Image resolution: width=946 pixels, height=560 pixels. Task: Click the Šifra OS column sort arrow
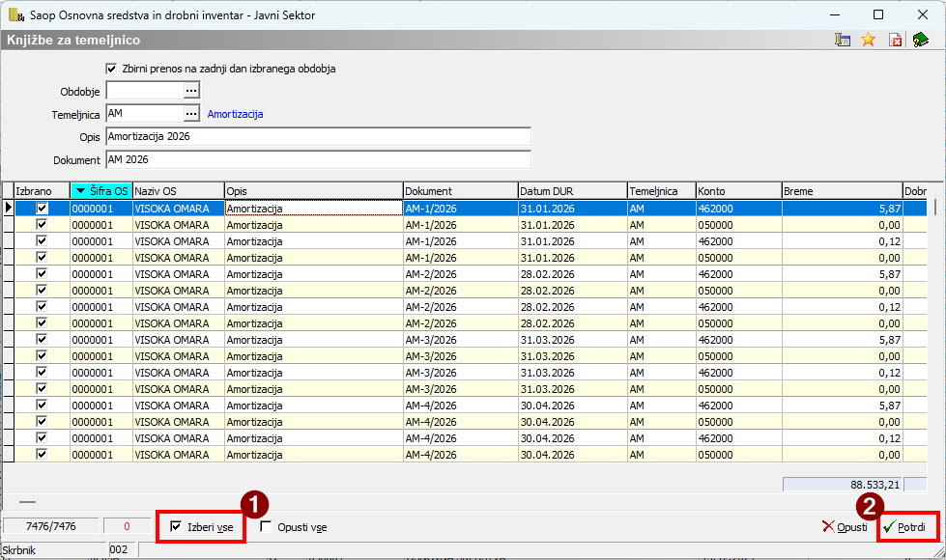point(80,191)
